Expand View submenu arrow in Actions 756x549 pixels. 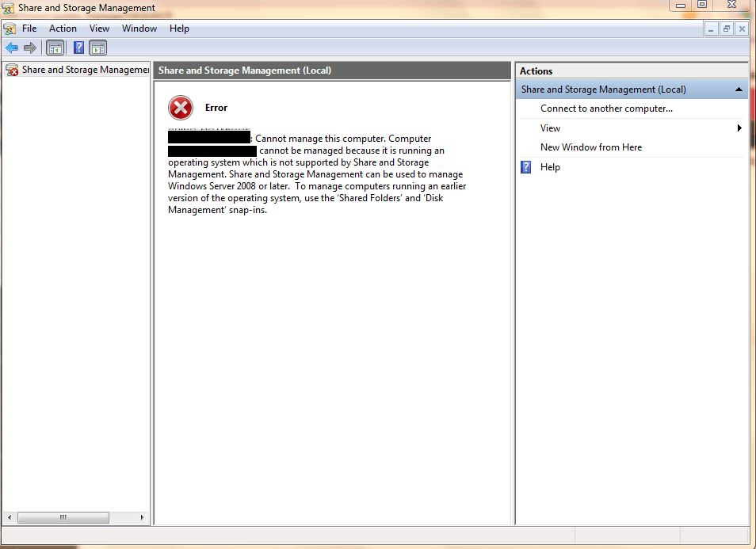click(739, 128)
